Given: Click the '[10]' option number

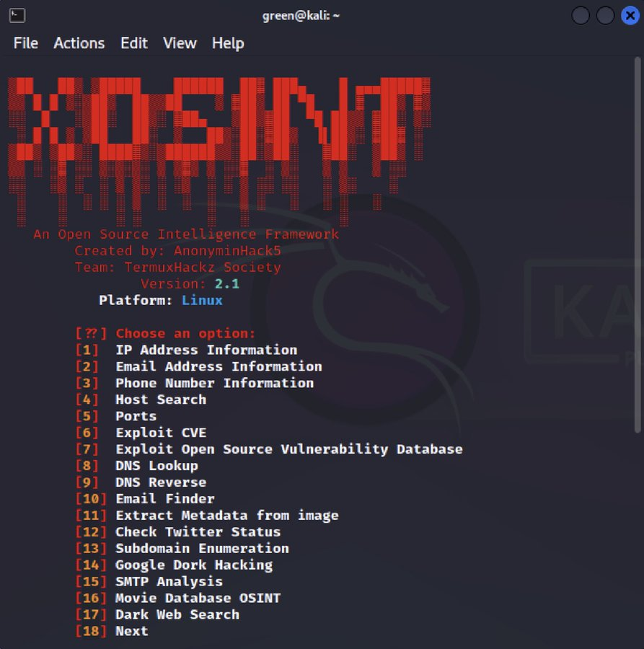Looking at the screenshot, I should [91, 499].
